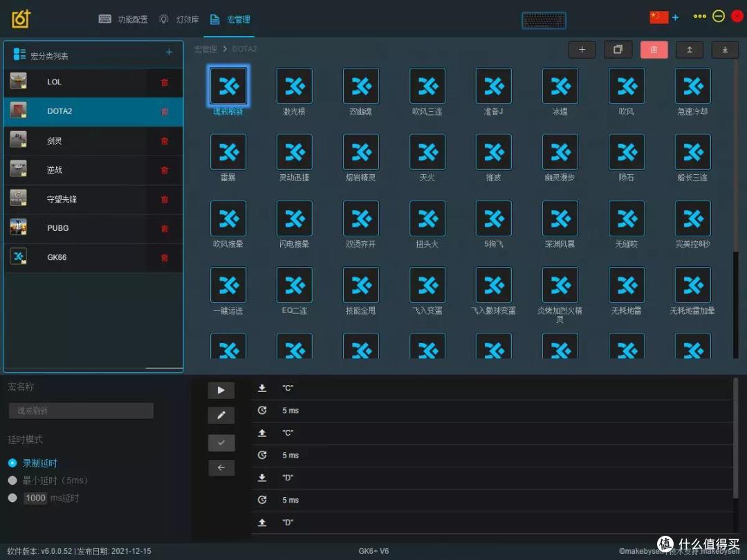Select the 录制延时 radio button
747x560 pixels.
pyautogui.click(x=13, y=463)
